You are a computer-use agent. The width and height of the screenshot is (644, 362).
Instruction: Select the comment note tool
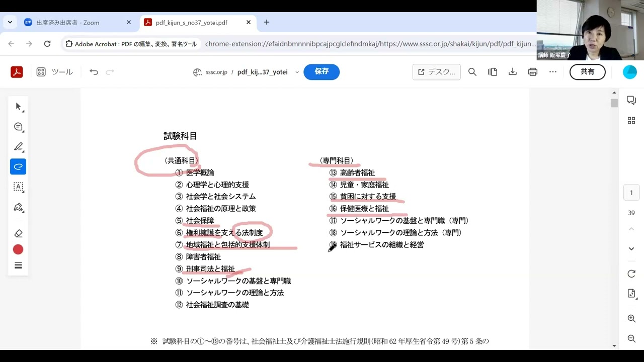click(19, 127)
